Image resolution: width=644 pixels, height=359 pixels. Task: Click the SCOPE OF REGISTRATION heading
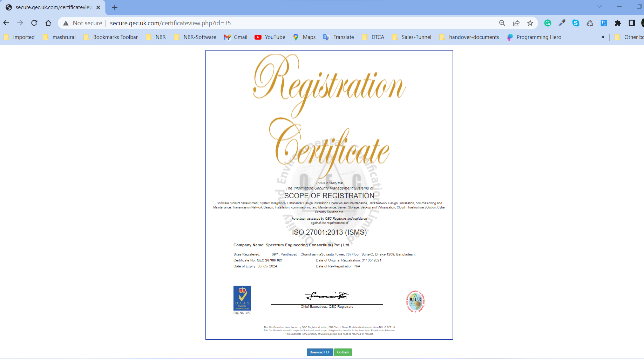coord(329,196)
